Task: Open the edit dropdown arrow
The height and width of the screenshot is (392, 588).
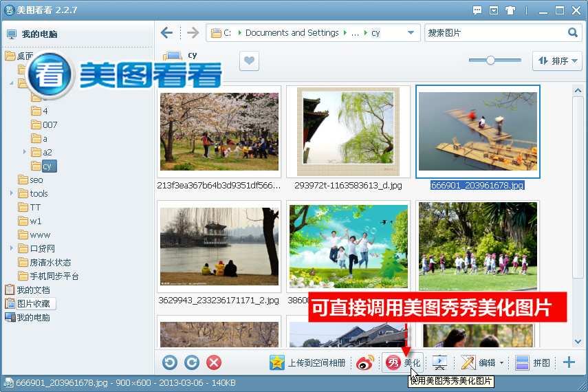Action: (502, 362)
